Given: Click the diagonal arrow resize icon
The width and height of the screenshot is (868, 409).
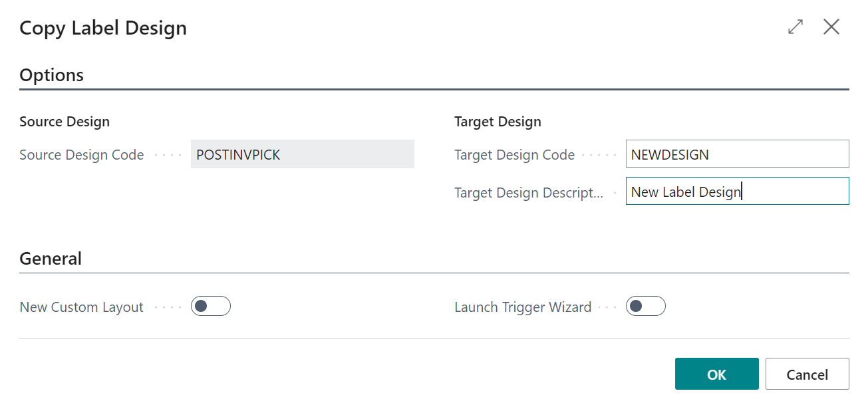Looking at the screenshot, I should tap(795, 27).
